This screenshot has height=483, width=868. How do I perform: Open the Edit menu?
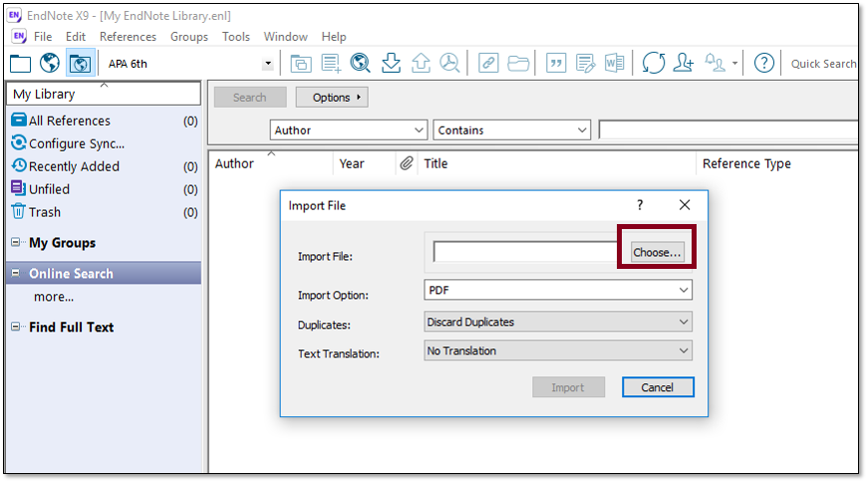[76, 37]
